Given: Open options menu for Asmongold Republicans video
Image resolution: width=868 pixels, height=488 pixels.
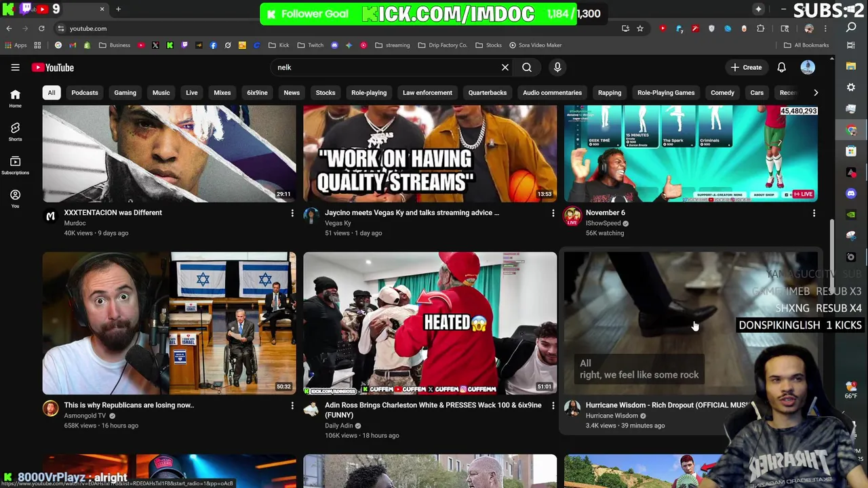Looking at the screenshot, I should pos(292,405).
